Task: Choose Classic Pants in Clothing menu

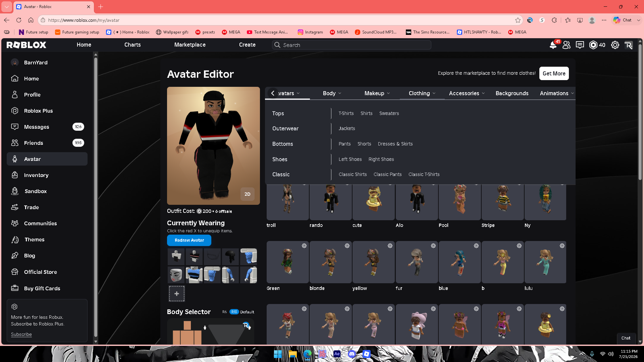Action: click(387, 174)
